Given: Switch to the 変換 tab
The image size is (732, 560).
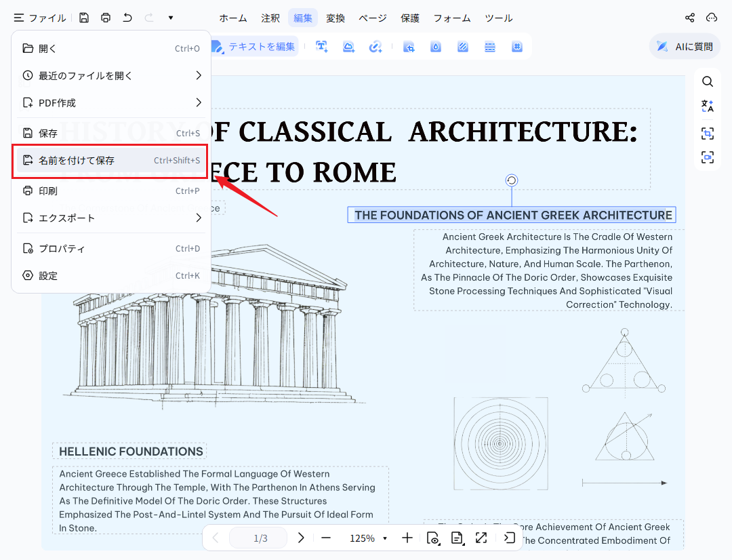Looking at the screenshot, I should (335, 18).
